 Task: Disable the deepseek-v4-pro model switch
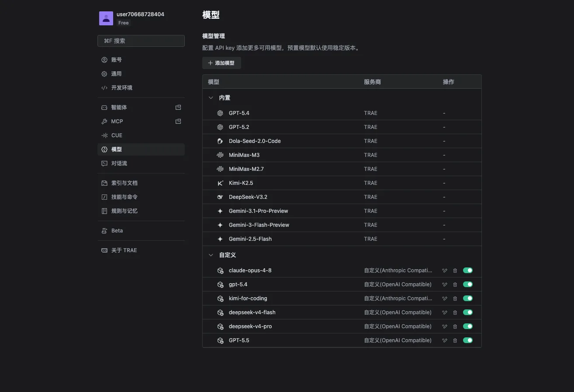(x=468, y=326)
